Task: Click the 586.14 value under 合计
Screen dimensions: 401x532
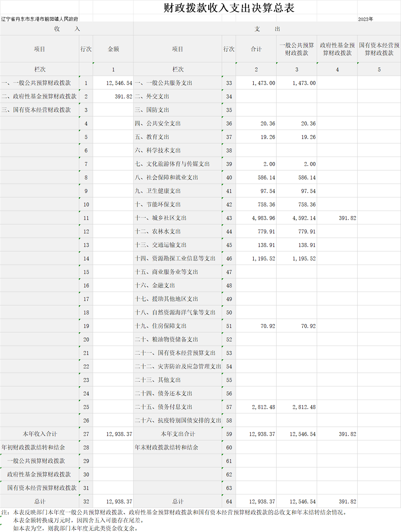Action: (x=267, y=177)
